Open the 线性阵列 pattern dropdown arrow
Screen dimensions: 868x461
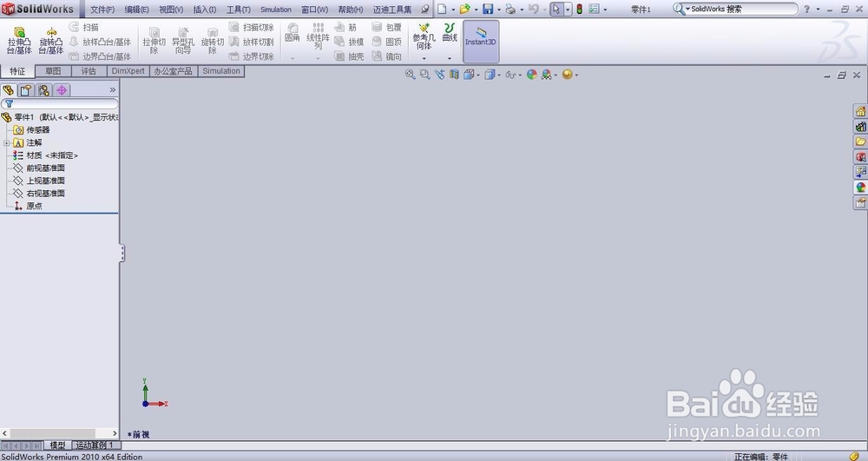coord(318,58)
